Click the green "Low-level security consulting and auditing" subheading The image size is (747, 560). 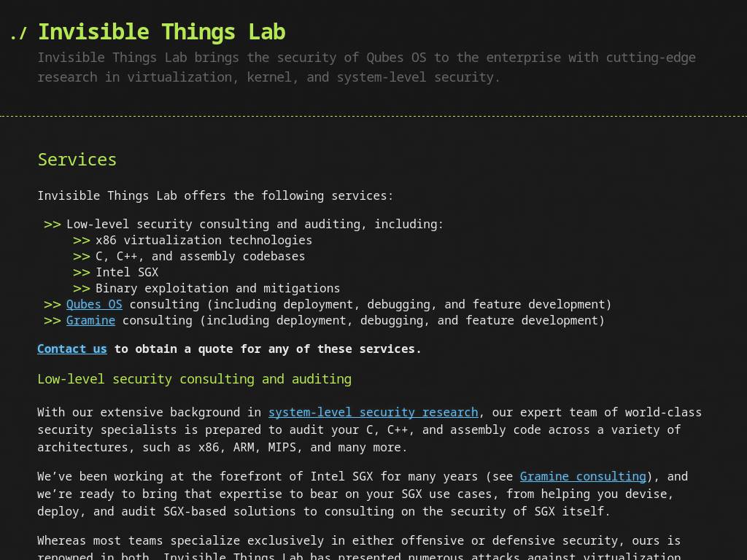click(194, 379)
